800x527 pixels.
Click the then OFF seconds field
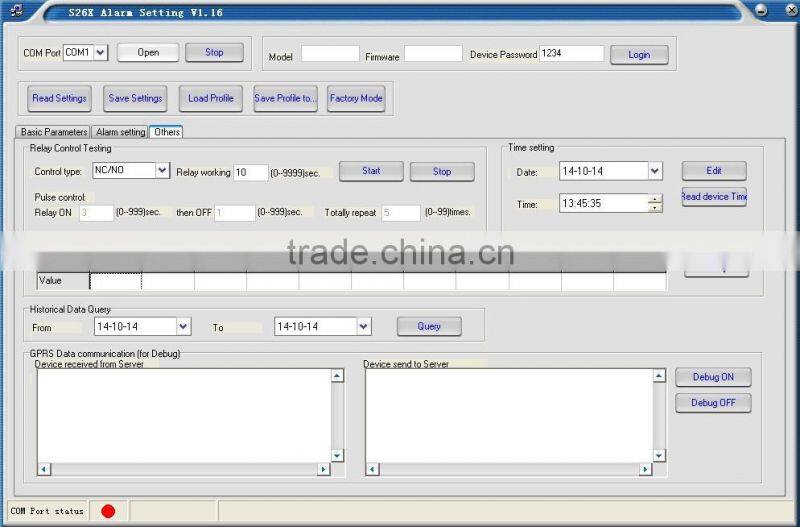(235, 213)
